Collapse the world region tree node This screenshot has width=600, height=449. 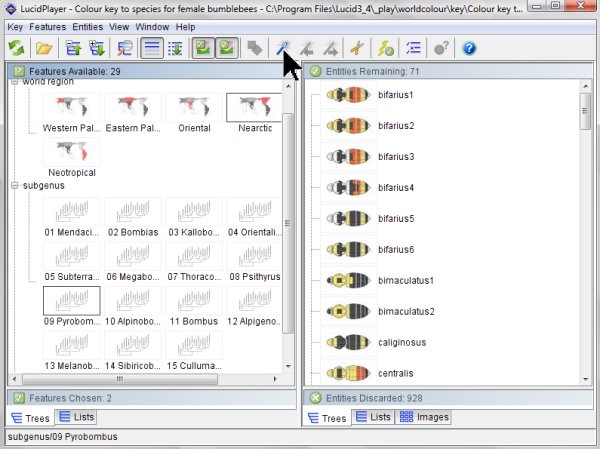(x=15, y=82)
